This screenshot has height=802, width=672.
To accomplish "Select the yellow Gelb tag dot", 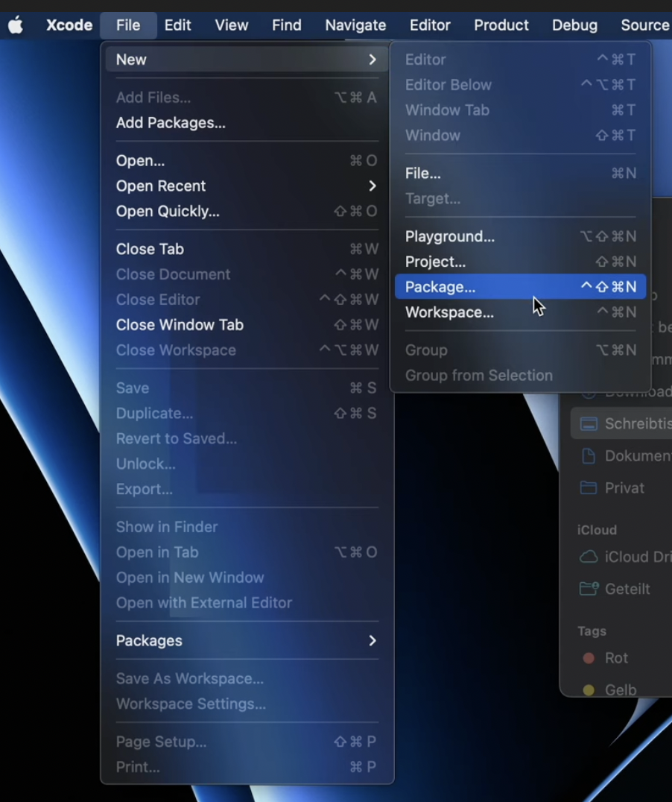I will click(x=589, y=690).
